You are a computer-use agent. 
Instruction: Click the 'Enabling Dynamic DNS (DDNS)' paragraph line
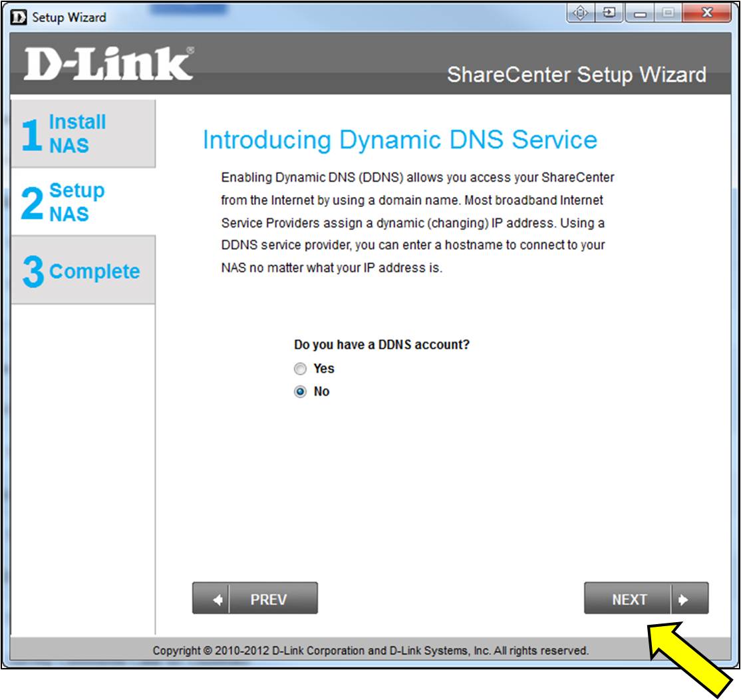click(x=418, y=177)
